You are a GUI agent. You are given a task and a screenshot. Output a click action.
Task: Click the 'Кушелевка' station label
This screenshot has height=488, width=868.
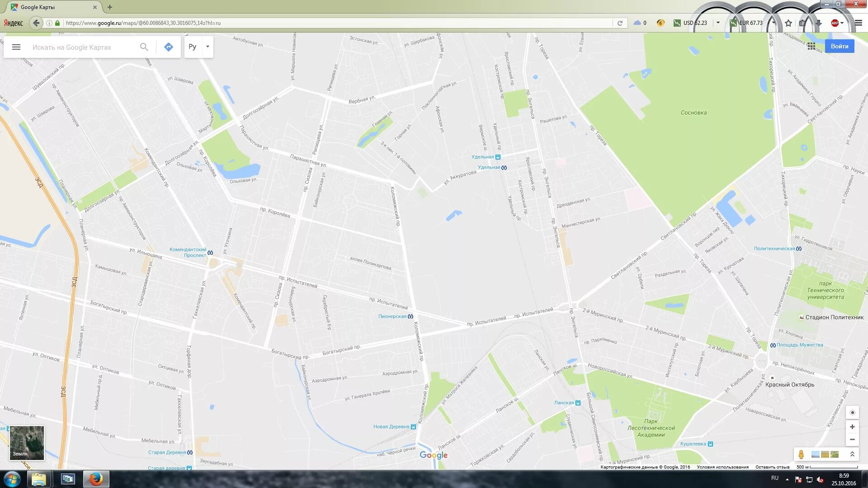(693, 444)
